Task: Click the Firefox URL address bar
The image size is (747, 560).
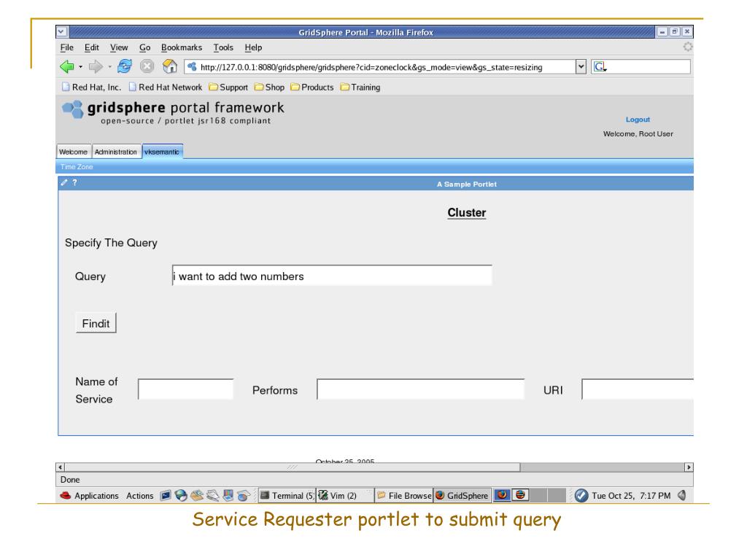Action: 380,67
